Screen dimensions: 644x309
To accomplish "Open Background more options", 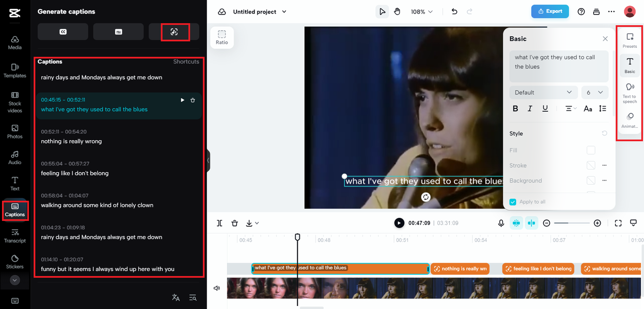I will tap(604, 180).
